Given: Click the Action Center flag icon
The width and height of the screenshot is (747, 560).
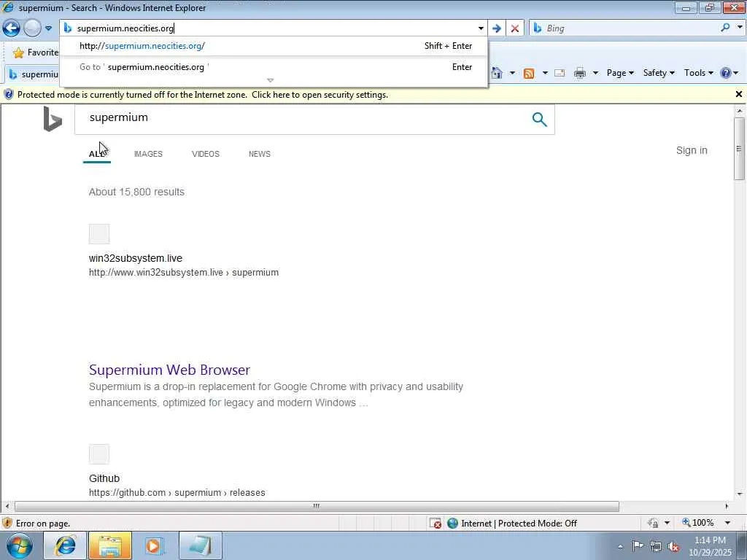Looking at the screenshot, I should (638, 546).
